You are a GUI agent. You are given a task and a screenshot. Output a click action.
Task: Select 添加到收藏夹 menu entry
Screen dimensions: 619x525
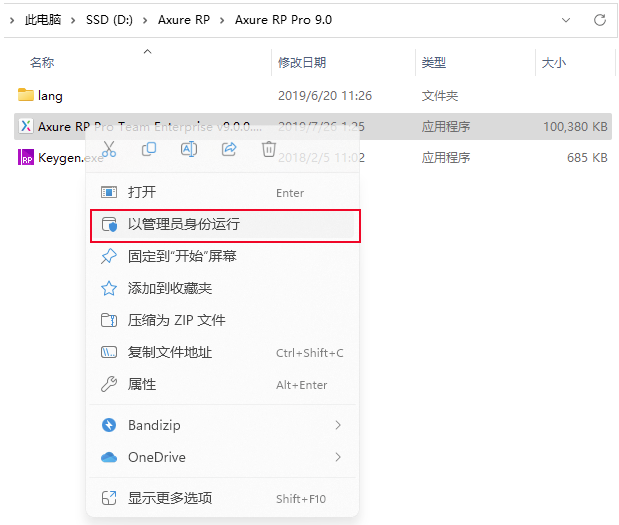[223, 288]
